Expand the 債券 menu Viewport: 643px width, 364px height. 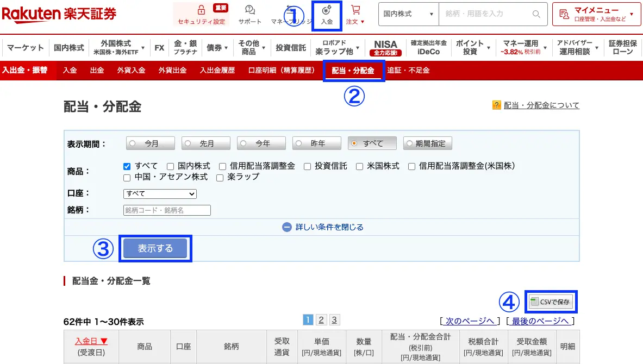(x=217, y=48)
